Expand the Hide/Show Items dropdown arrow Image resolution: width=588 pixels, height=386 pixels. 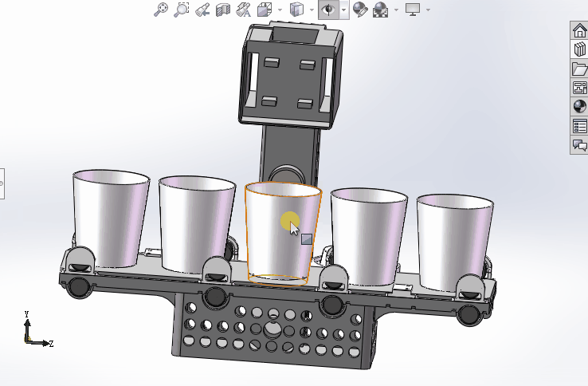344,10
